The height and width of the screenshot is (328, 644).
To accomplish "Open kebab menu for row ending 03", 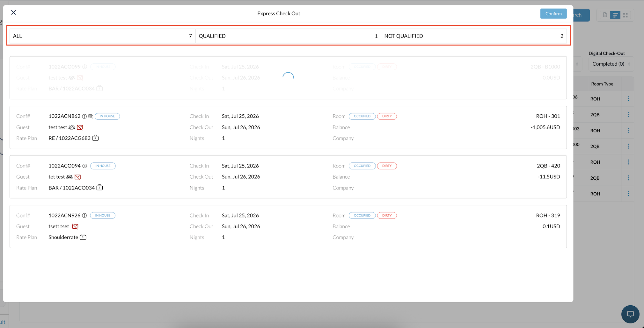I will click(628, 130).
